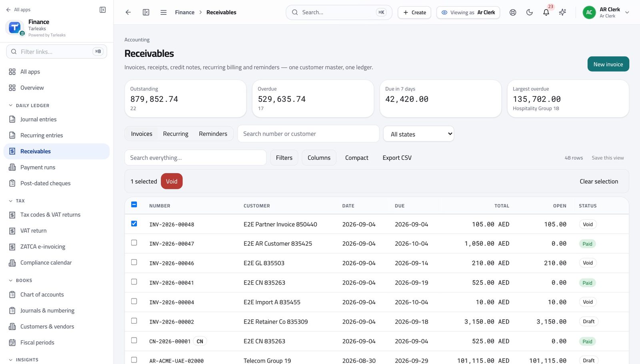Toggle the side panel icon in the top bar

tap(146, 12)
